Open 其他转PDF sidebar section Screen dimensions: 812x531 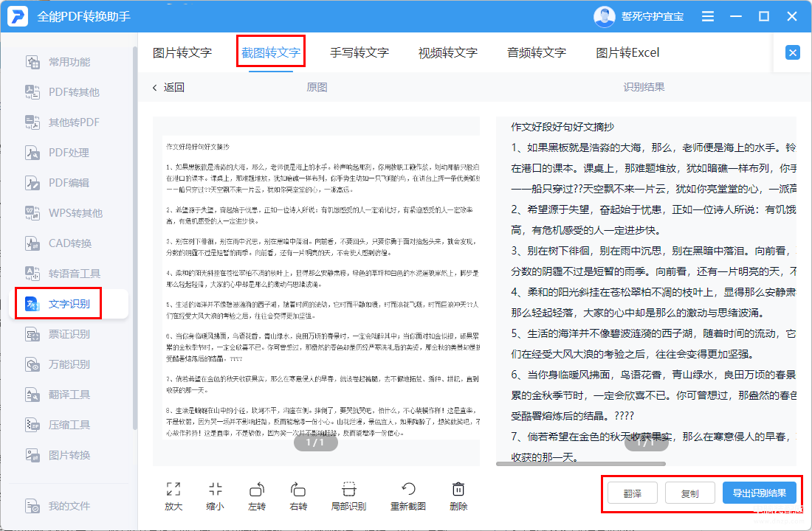click(62, 122)
